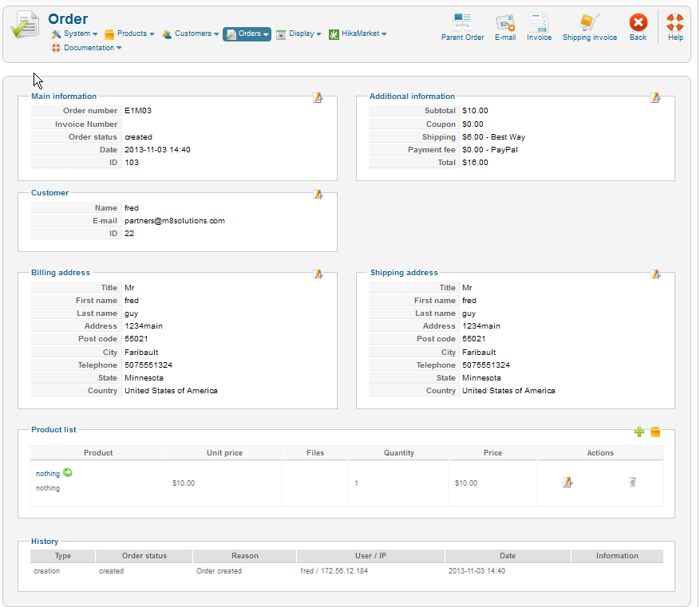The width and height of the screenshot is (700, 607).
Task: Expand the Customers dropdown menu
Action: (x=191, y=34)
